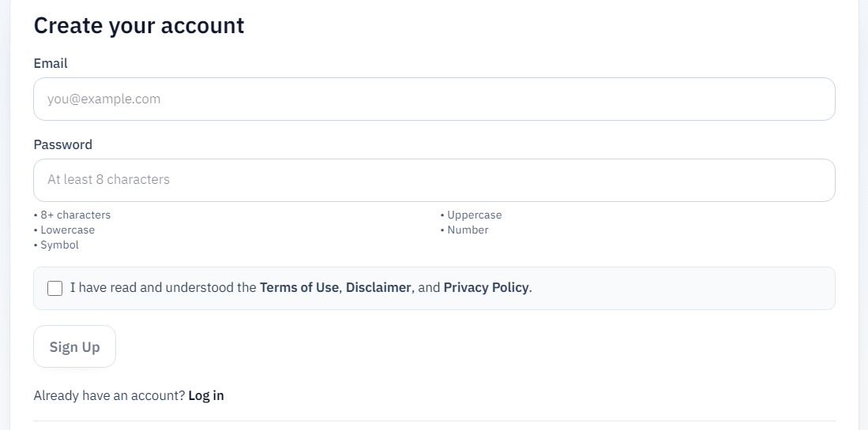Open the Privacy Policy link
Image resolution: width=868 pixels, height=430 pixels.
[486, 288]
